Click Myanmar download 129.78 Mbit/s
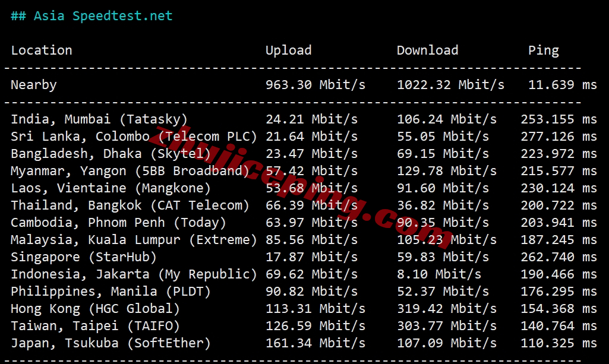 [x=447, y=171]
